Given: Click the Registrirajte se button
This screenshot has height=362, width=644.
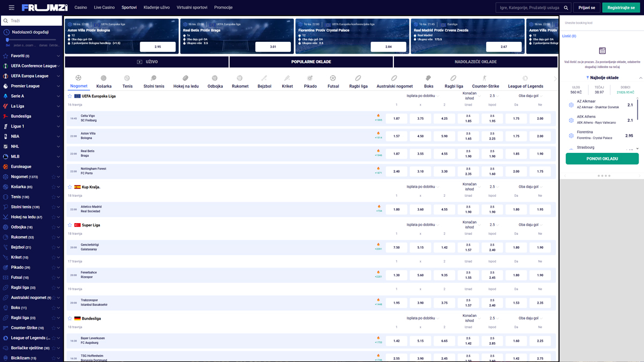Looking at the screenshot, I should point(620,8).
